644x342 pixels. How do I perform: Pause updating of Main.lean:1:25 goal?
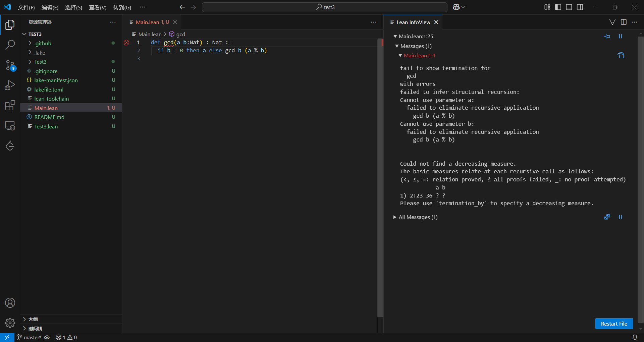621,36
